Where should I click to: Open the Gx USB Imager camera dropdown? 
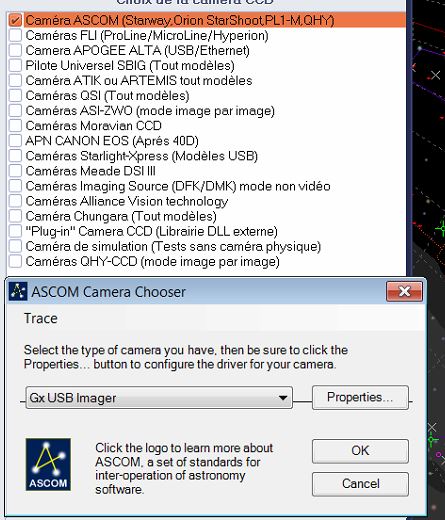pyautogui.click(x=159, y=398)
